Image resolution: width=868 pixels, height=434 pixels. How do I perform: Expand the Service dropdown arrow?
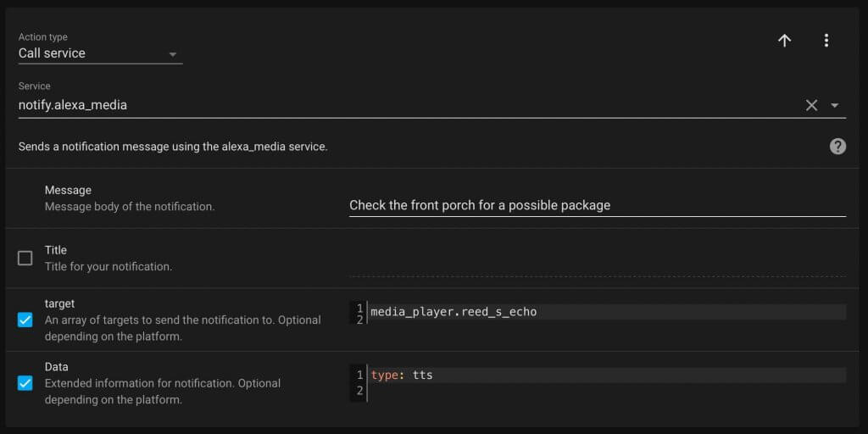[x=835, y=105]
